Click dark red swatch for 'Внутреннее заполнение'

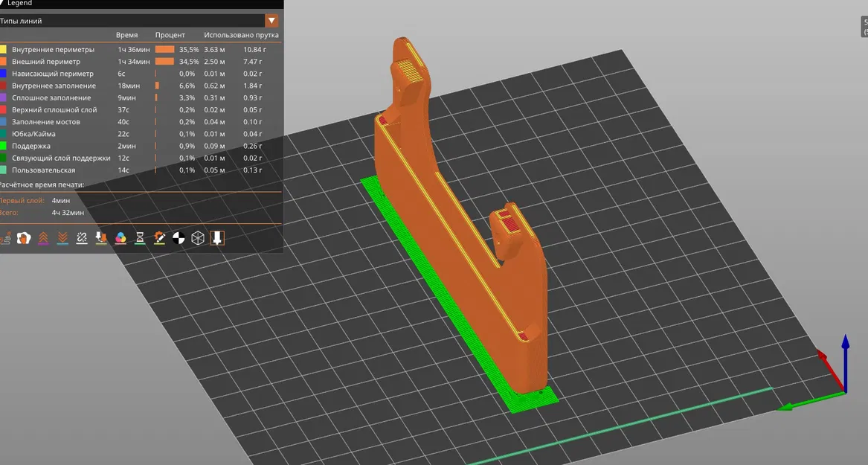coord(3,86)
